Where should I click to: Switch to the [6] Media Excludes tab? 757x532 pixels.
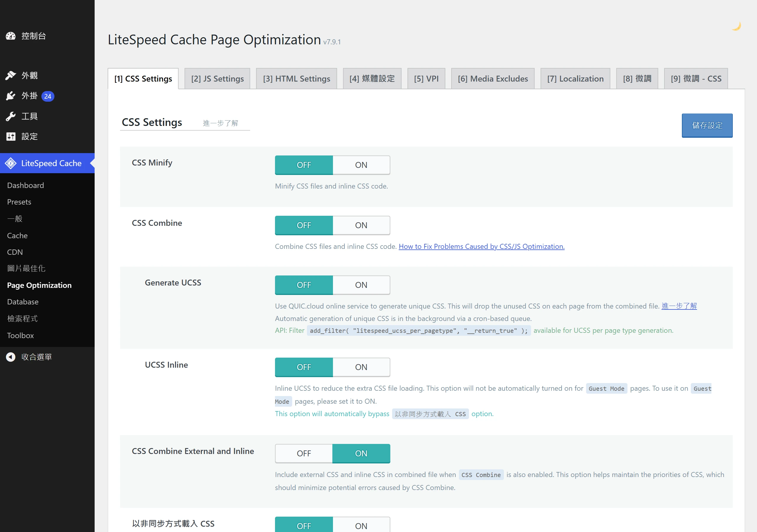493,79
